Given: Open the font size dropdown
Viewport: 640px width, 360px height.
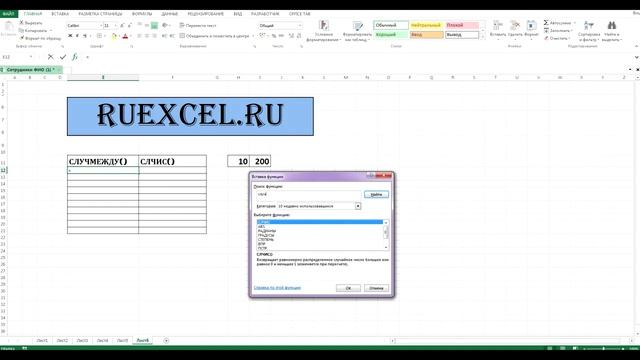Looking at the screenshot, I should click(x=116, y=25).
